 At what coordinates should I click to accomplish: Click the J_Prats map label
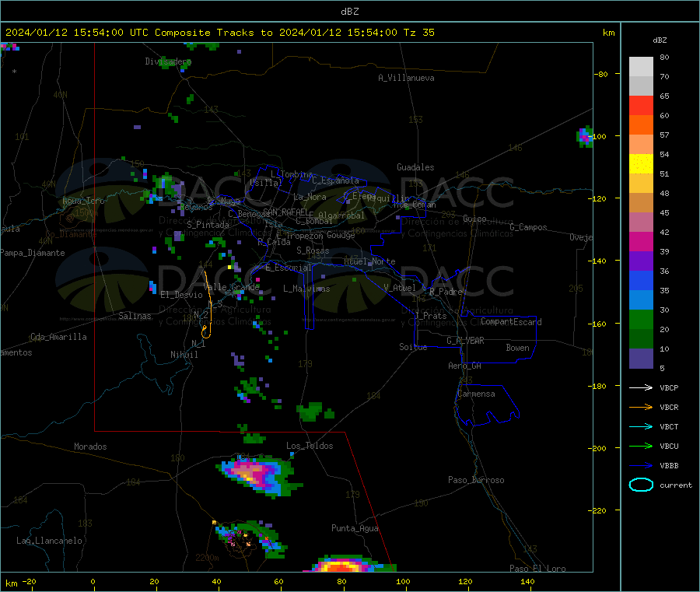(x=430, y=316)
